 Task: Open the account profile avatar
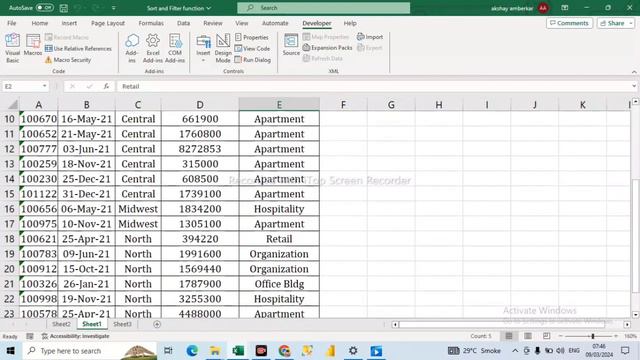point(543,8)
